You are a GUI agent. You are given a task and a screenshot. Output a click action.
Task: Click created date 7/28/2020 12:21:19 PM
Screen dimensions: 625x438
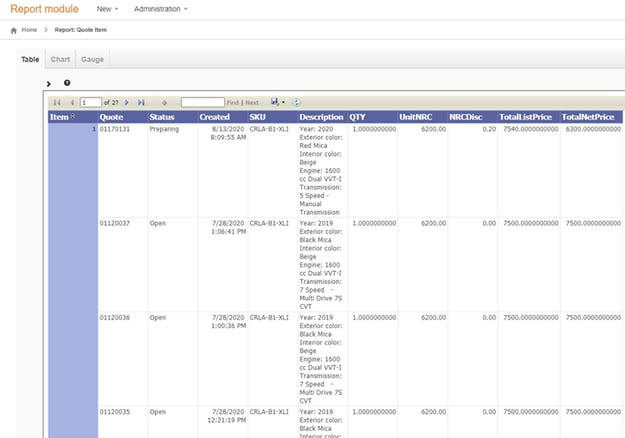(226, 416)
